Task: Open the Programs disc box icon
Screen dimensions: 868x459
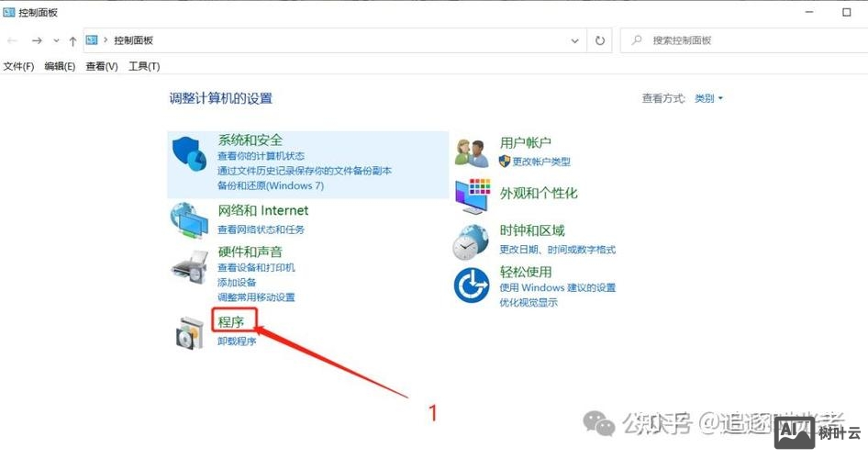Action: (x=190, y=332)
